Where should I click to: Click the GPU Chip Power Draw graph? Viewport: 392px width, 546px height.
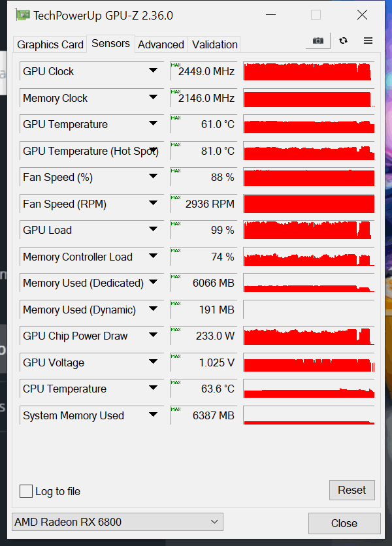(309, 336)
